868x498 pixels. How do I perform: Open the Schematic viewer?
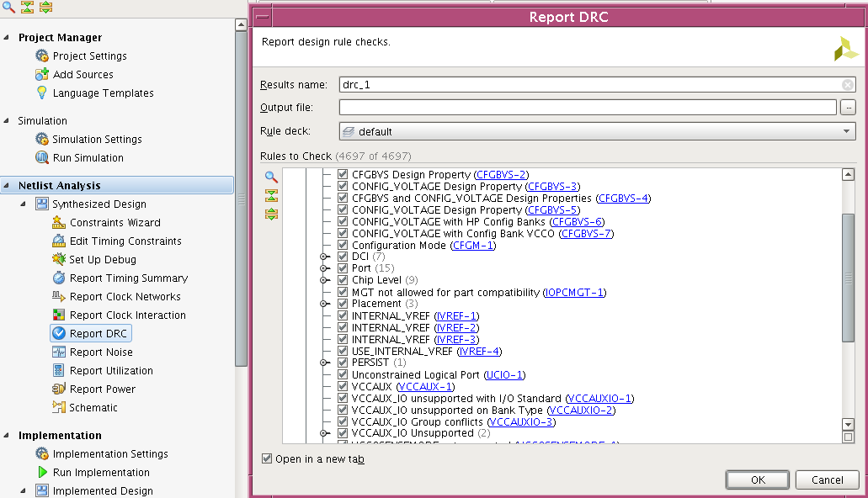[x=93, y=407]
